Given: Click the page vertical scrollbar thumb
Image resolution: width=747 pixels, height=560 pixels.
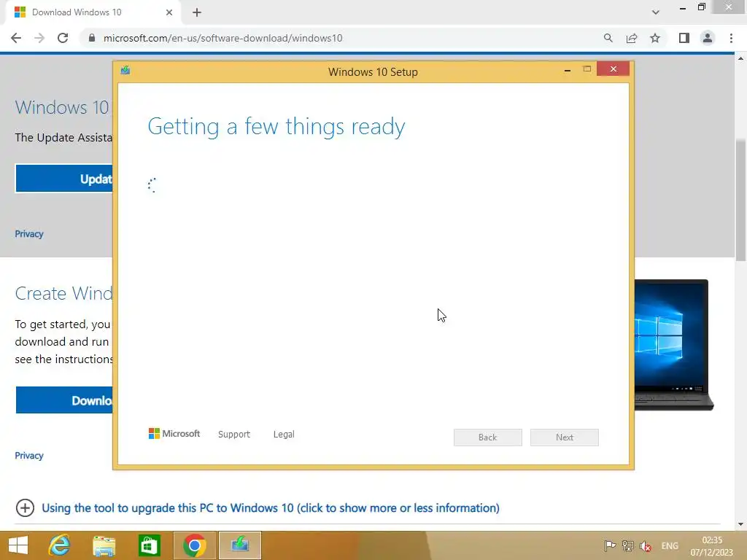Looking at the screenshot, I should [x=740, y=200].
